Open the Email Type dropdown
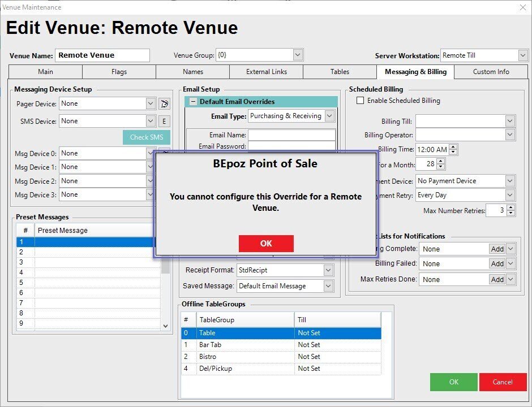Viewport: 532px width, 407px height. pos(329,116)
